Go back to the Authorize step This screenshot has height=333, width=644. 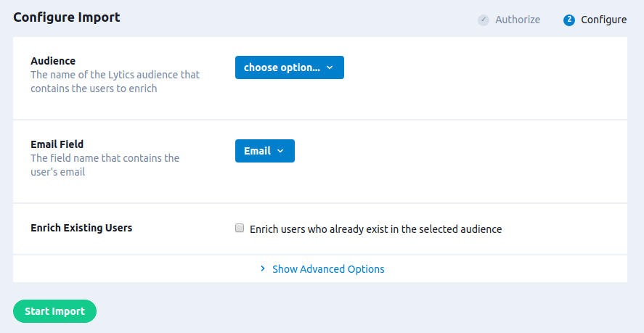[x=517, y=20]
